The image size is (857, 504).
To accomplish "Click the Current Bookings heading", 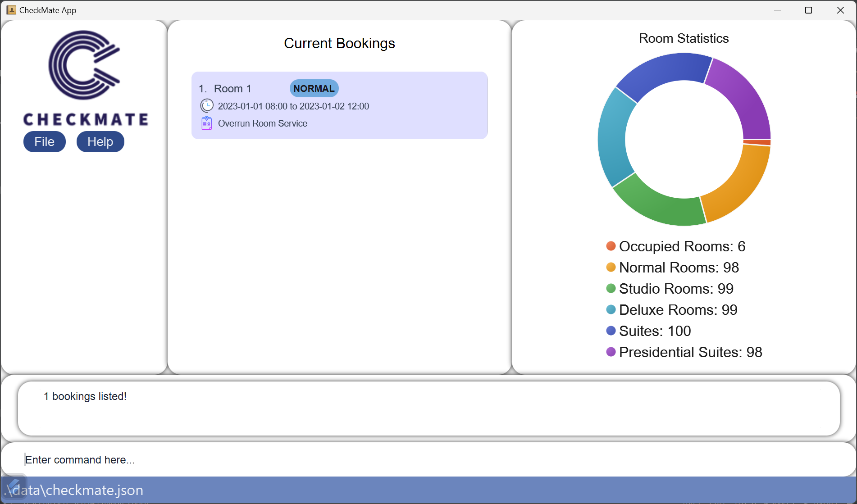I will coord(339,43).
